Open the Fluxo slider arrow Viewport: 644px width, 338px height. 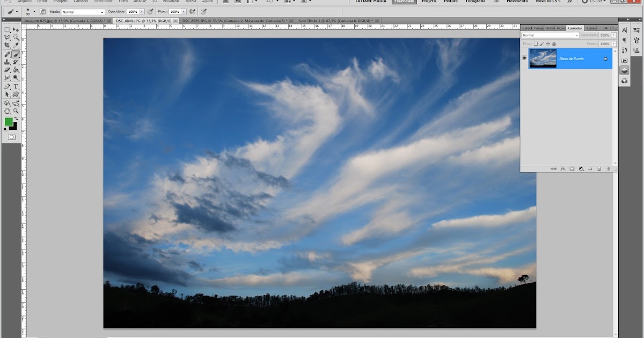[184, 11]
